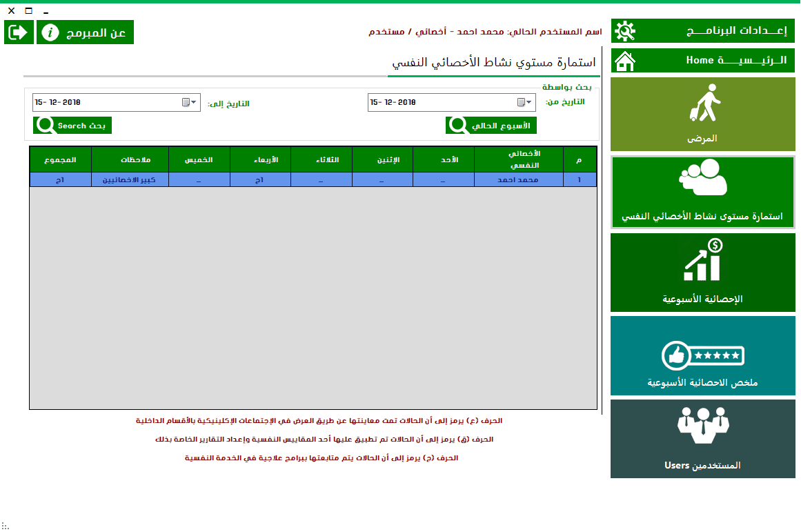The width and height of the screenshot is (801, 532).
Task: Click the logout arrow icon top left
Action: (x=18, y=32)
